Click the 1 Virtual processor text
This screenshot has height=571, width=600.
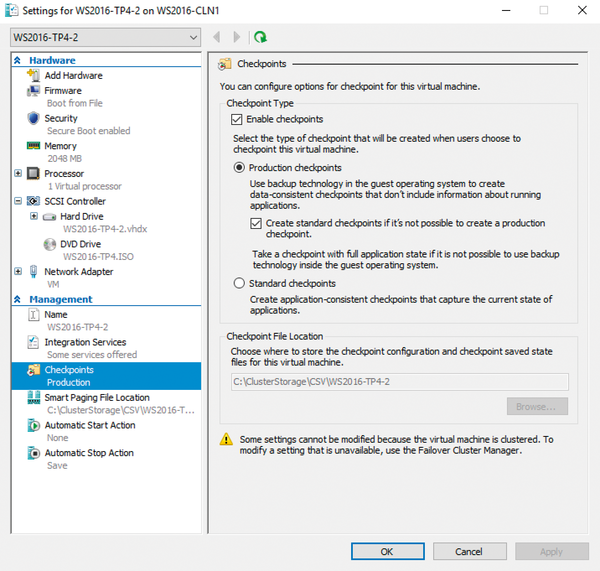point(85,186)
